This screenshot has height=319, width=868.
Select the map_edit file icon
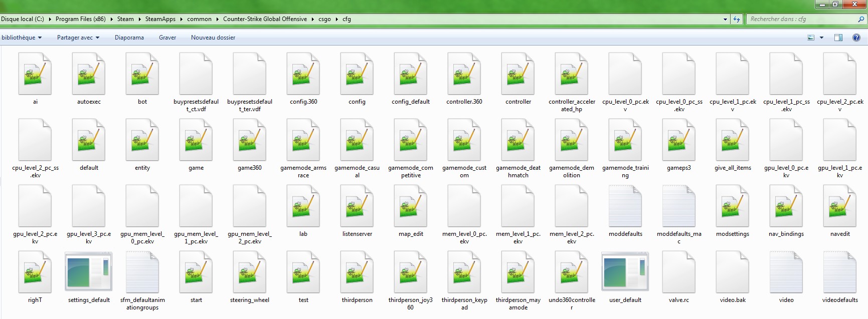(411, 206)
